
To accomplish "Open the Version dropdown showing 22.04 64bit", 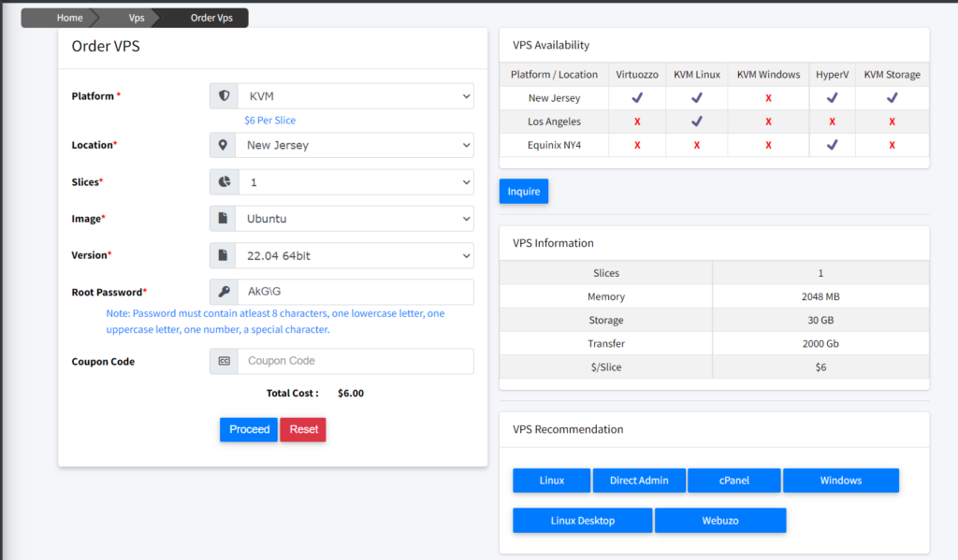I will [356, 255].
